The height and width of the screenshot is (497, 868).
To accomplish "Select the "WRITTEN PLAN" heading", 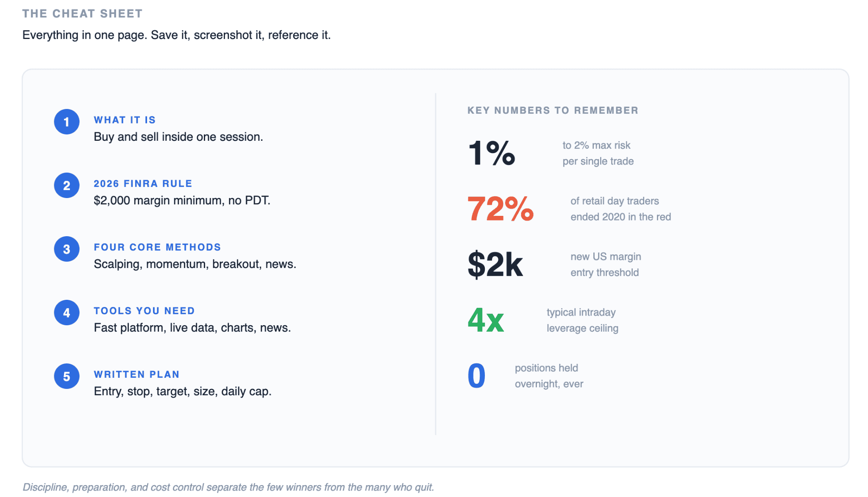I will 136,374.
